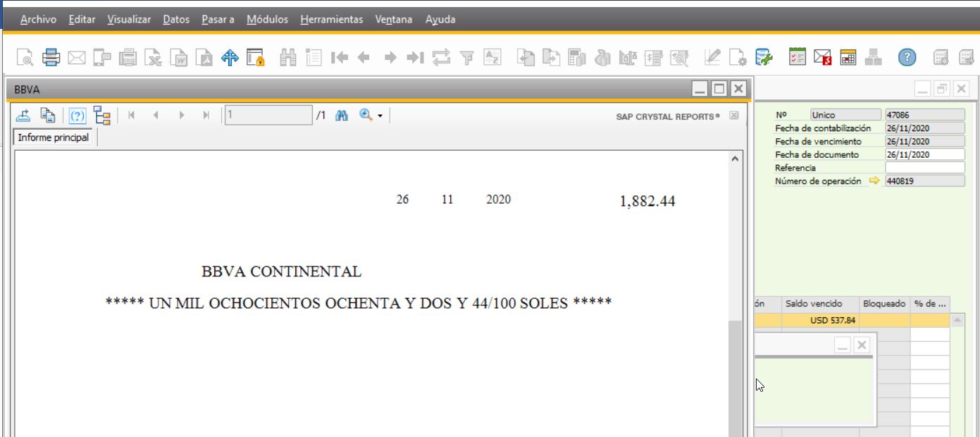The image size is (980, 437).
Task: Open the Ayuda menu
Action: [440, 20]
